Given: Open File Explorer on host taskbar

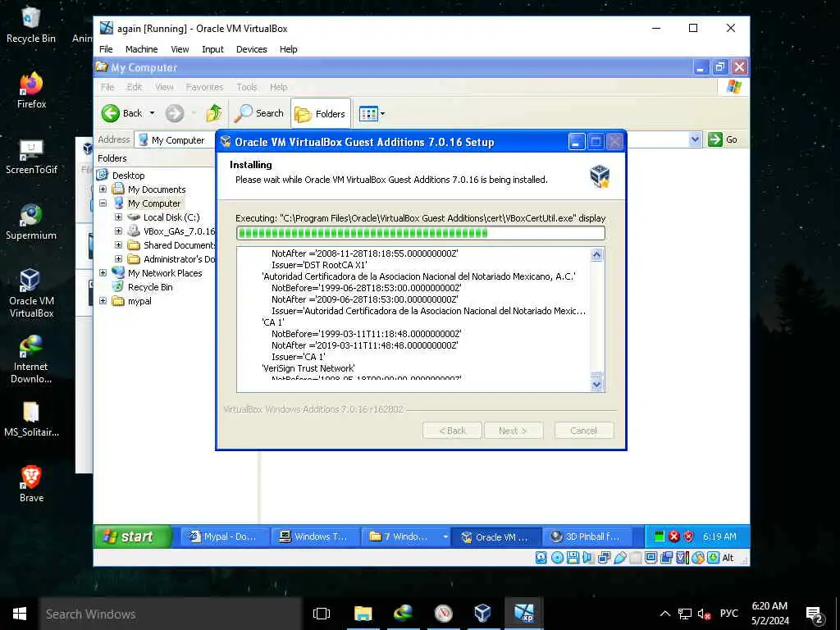Looking at the screenshot, I should tap(363, 614).
